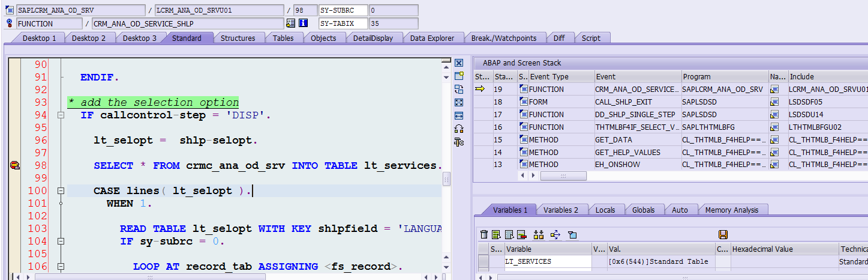Click the navigate-to-source icon after CRM_ANA_OD_SERVICE_SHLP
Screen dimensions: 868x280
pyautogui.click(x=290, y=23)
